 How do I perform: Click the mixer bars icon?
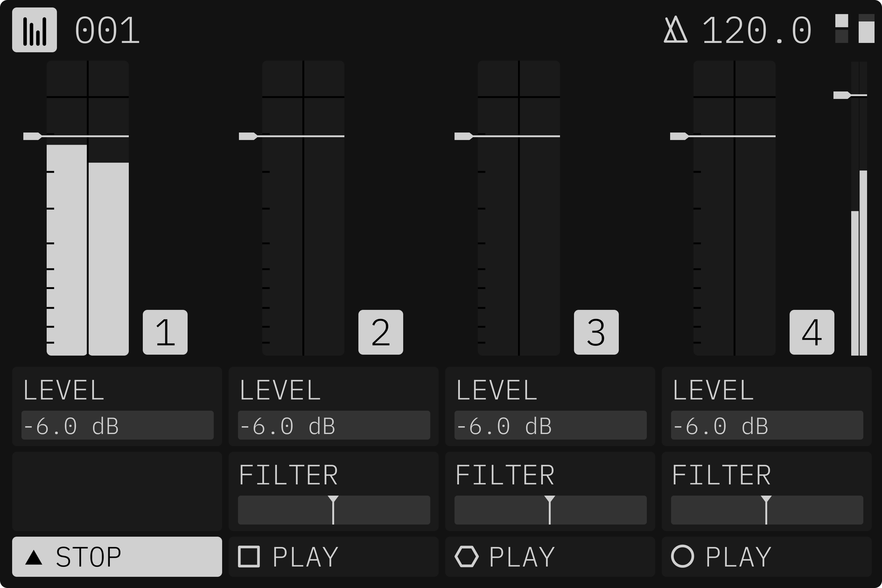pyautogui.click(x=34, y=30)
